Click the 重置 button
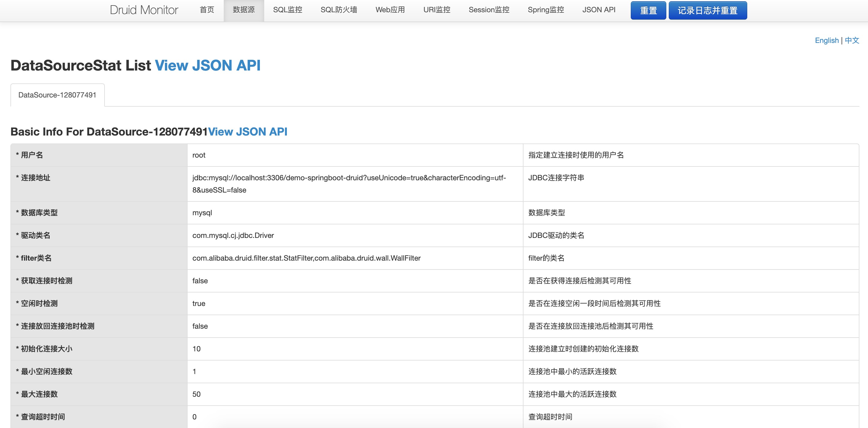Viewport: 868px width, 428px height. [648, 10]
